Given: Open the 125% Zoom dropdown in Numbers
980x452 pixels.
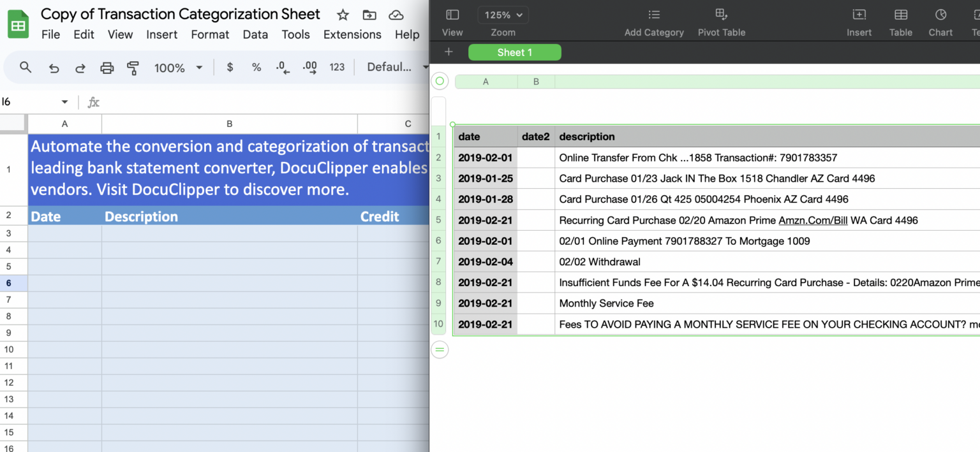Looking at the screenshot, I should pos(503,15).
